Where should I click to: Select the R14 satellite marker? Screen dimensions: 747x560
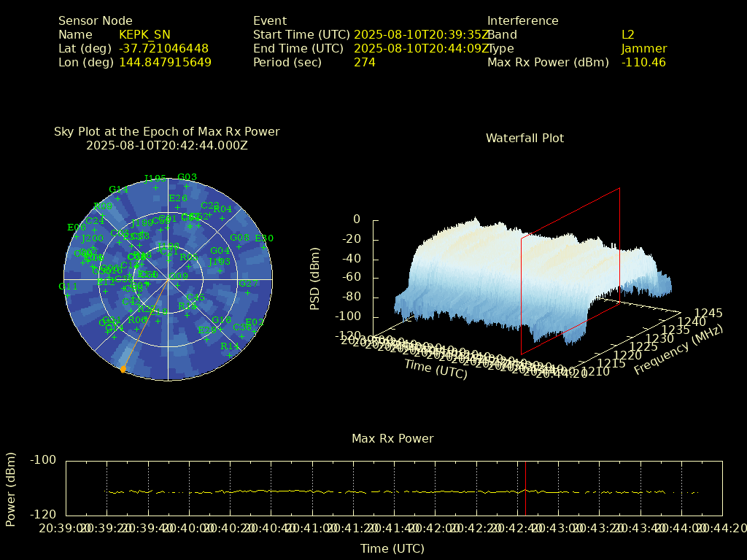click(x=230, y=346)
